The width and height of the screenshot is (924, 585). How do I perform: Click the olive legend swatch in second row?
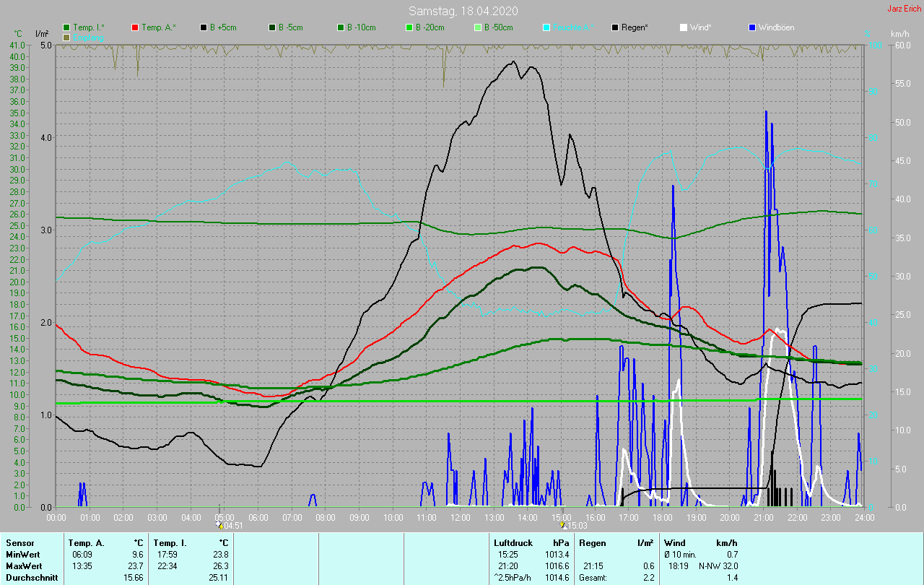point(66,37)
